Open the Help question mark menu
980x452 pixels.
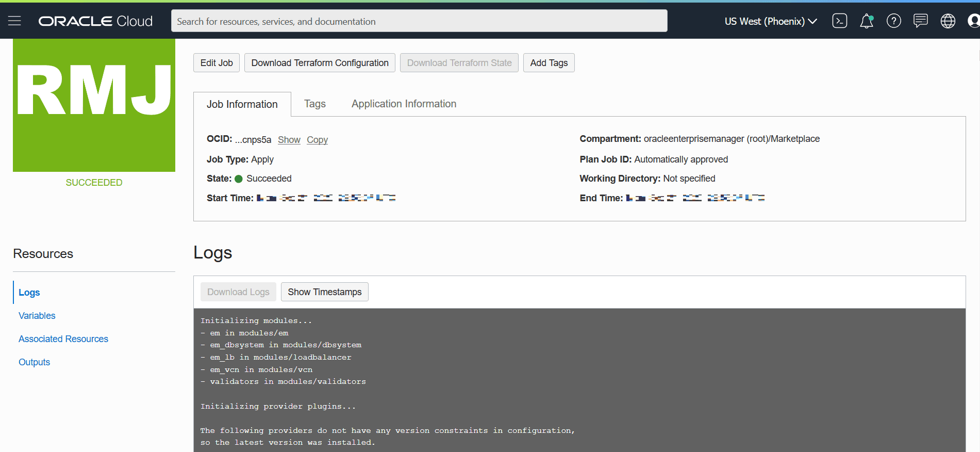click(x=893, y=21)
